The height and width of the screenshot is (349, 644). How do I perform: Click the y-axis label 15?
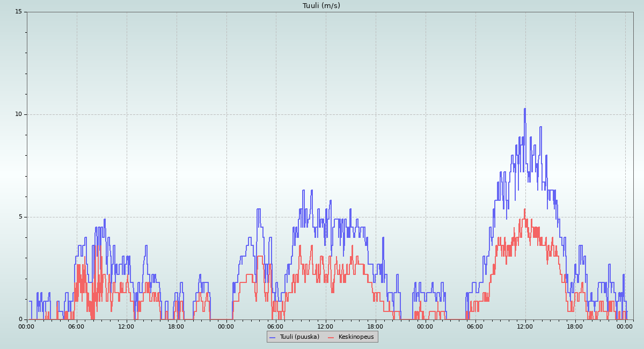[18, 12]
